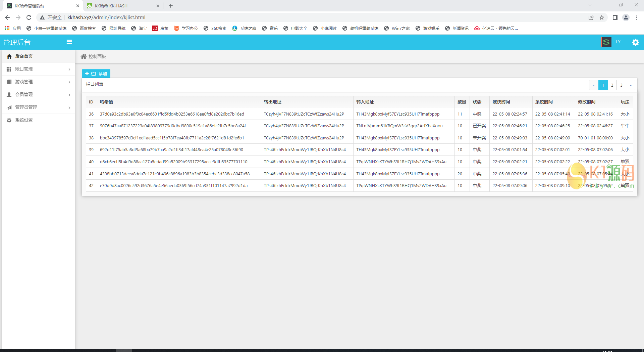Expand the 会员管理 sidebar menu
644x352 pixels.
pyautogui.click(x=38, y=95)
